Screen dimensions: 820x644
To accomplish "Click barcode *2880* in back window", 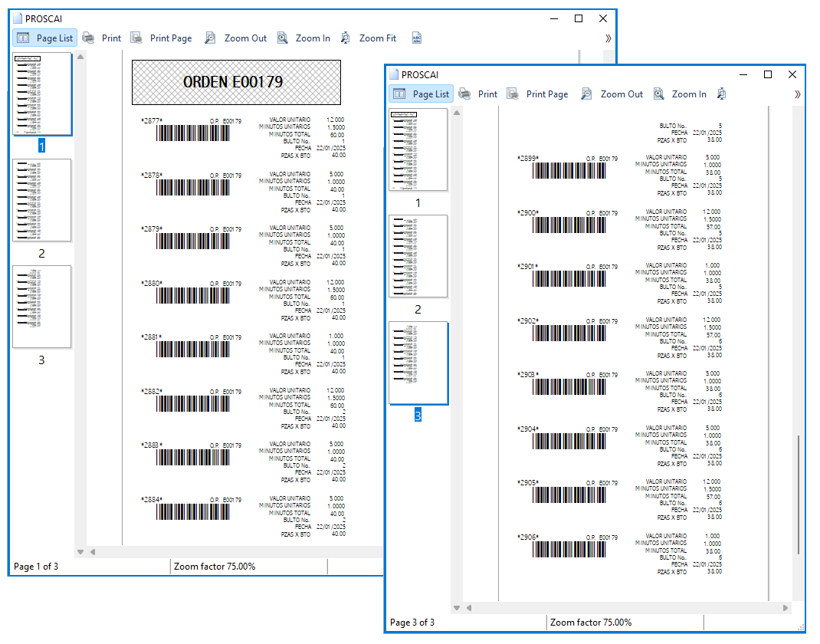I will [x=192, y=296].
